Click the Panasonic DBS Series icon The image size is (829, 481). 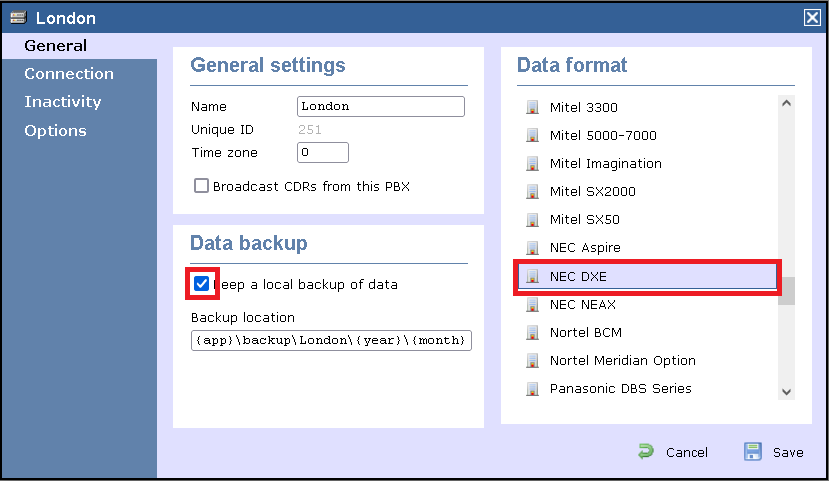pos(532,388)
